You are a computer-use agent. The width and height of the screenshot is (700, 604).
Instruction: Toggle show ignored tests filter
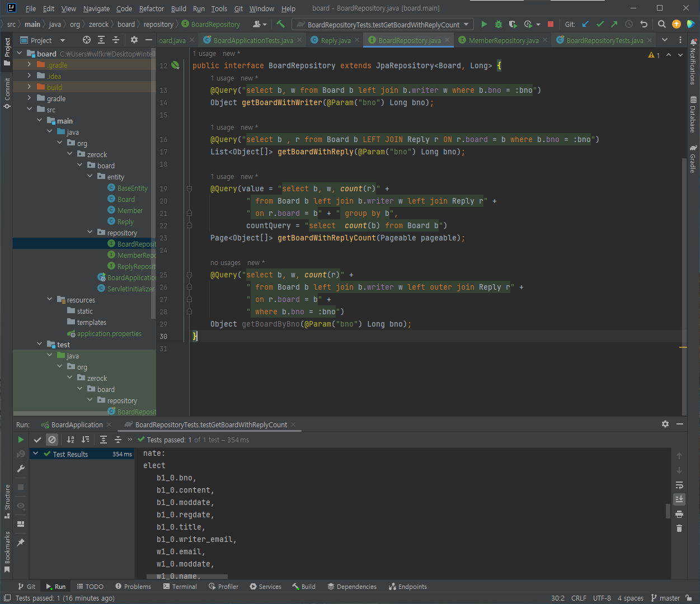coord(52,440)
